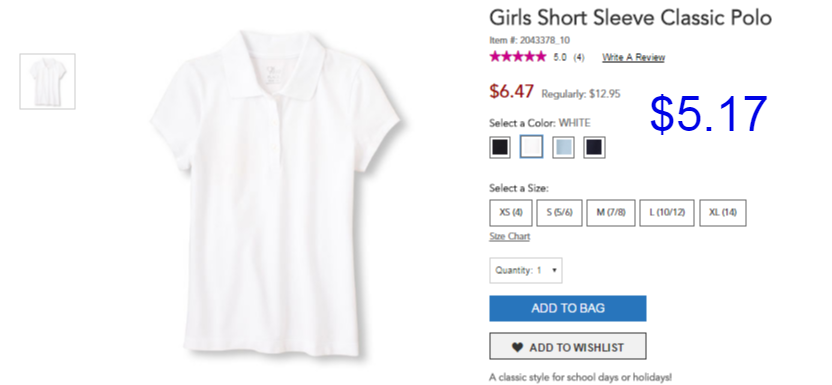
Task: Open the Write A Review link
Action: tap(633, 57)
